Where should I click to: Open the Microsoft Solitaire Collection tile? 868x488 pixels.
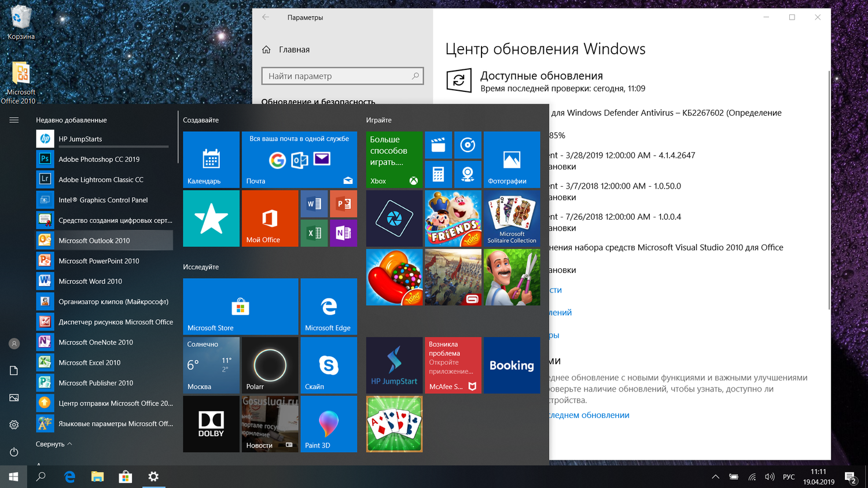[x=512, y=219]
